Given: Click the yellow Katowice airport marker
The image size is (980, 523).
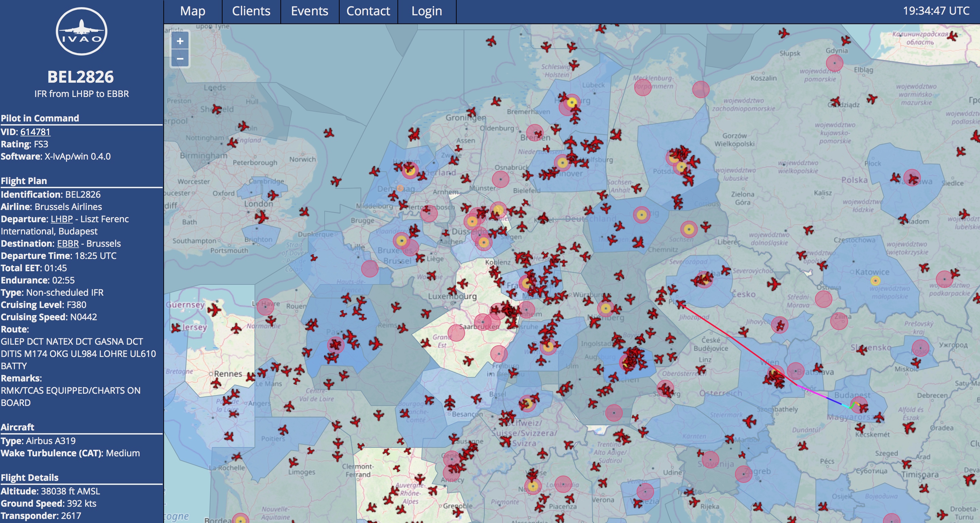Looking at the screenshot, I should pos(876,281).
